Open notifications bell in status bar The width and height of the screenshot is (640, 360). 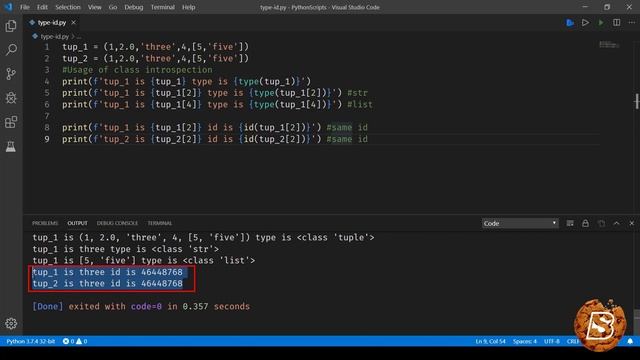630,341
